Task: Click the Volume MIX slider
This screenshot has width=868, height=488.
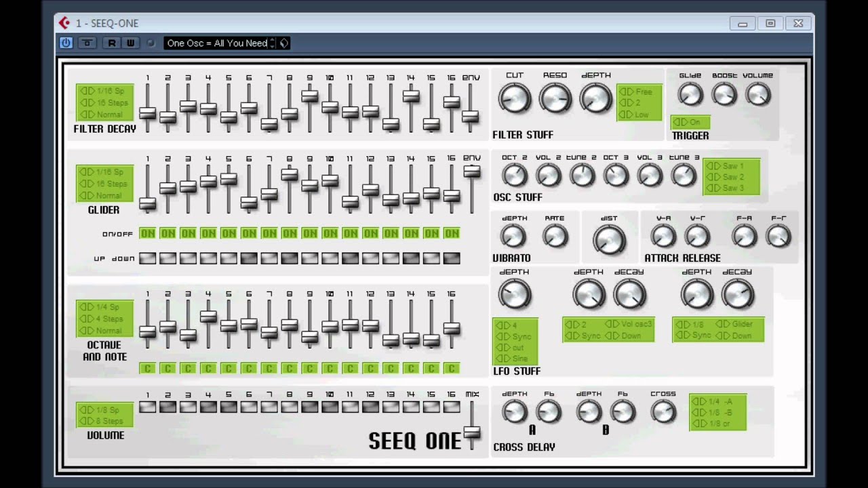Action: (x=472, y=432)
